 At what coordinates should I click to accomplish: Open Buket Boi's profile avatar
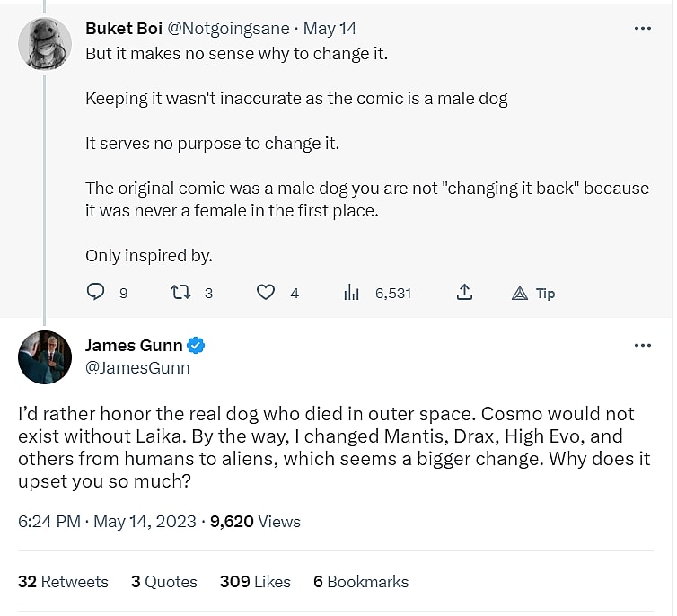tap(44, 43)
